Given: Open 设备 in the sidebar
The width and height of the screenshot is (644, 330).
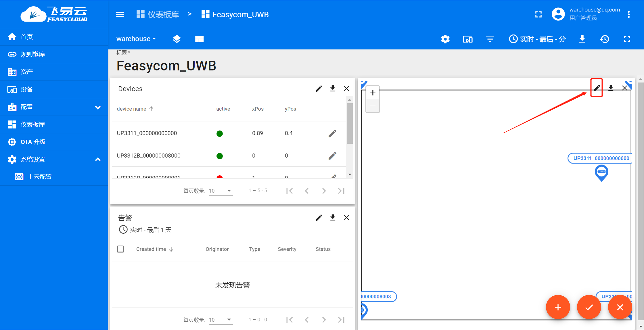Looking at the screenshot, I should tap(27, 89).
